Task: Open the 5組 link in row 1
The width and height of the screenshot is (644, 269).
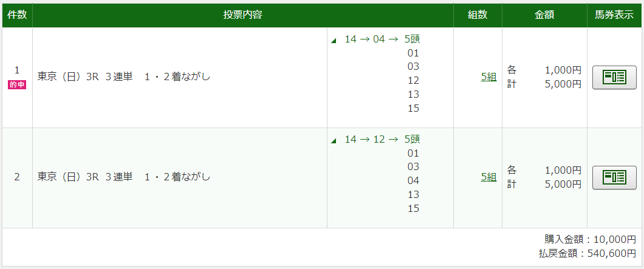Action: point(488,77)
